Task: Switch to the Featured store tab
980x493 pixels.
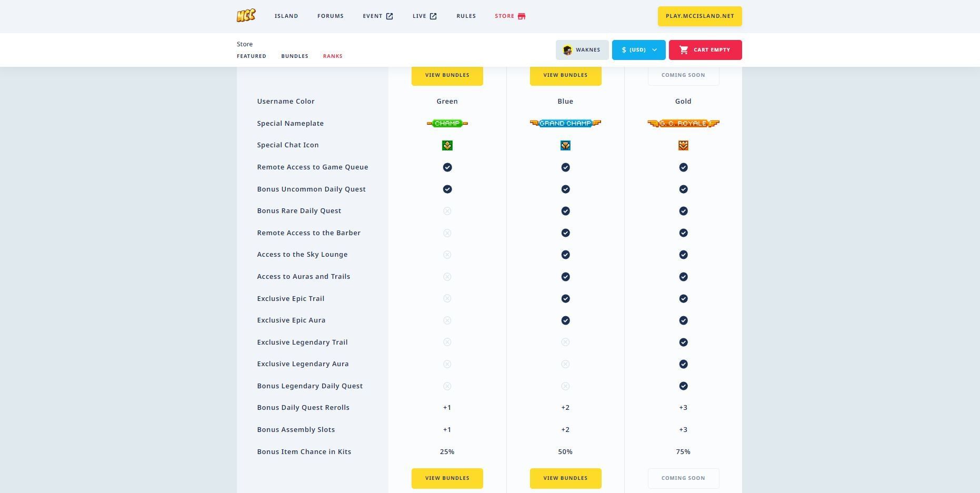Action: [x=252, y=56]
